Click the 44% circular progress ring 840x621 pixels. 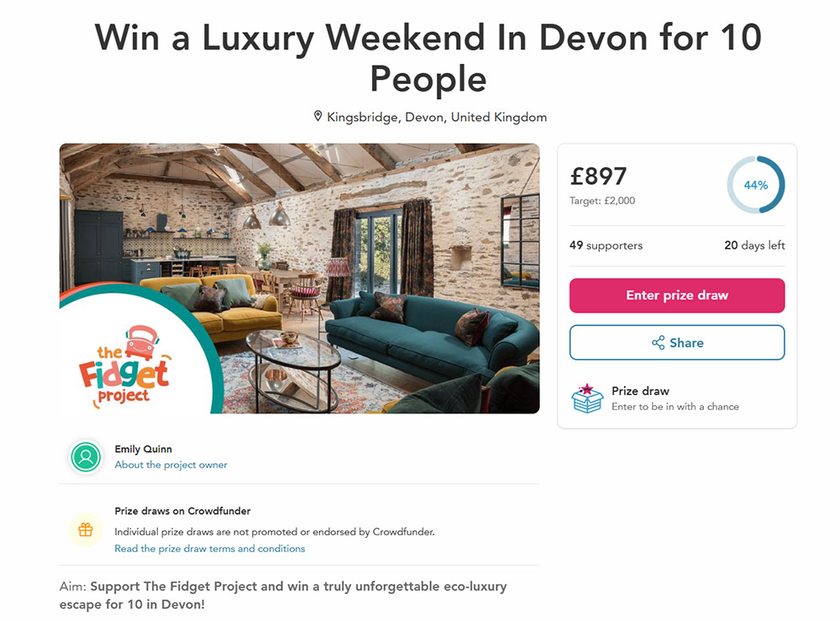tap(755, 185)
